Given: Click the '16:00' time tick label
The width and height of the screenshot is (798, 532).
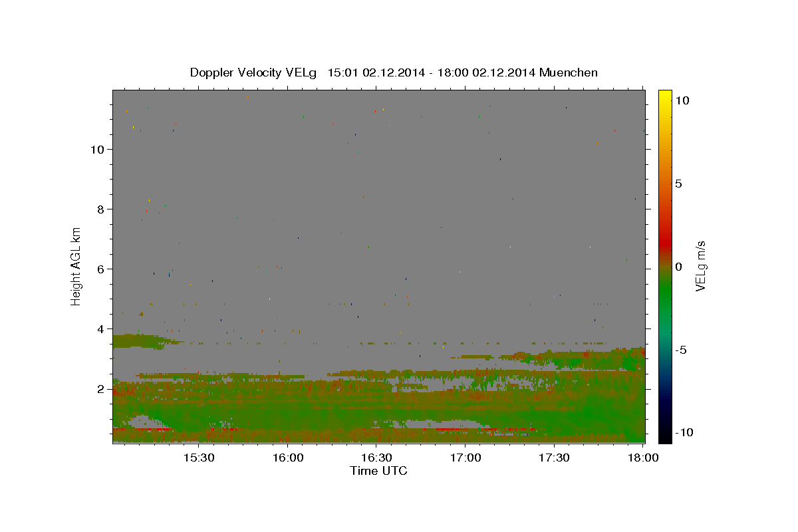Looking at the screenshot, I should [287, 458].
